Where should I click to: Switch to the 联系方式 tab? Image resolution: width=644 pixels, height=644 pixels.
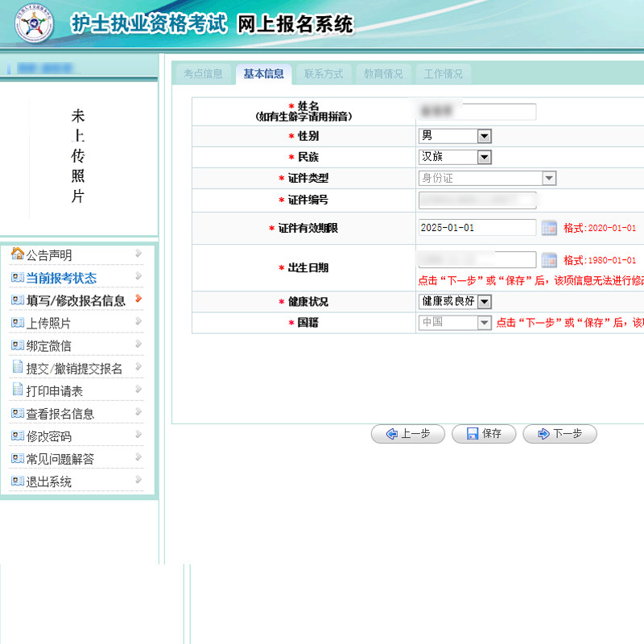[x=324, y=74]
